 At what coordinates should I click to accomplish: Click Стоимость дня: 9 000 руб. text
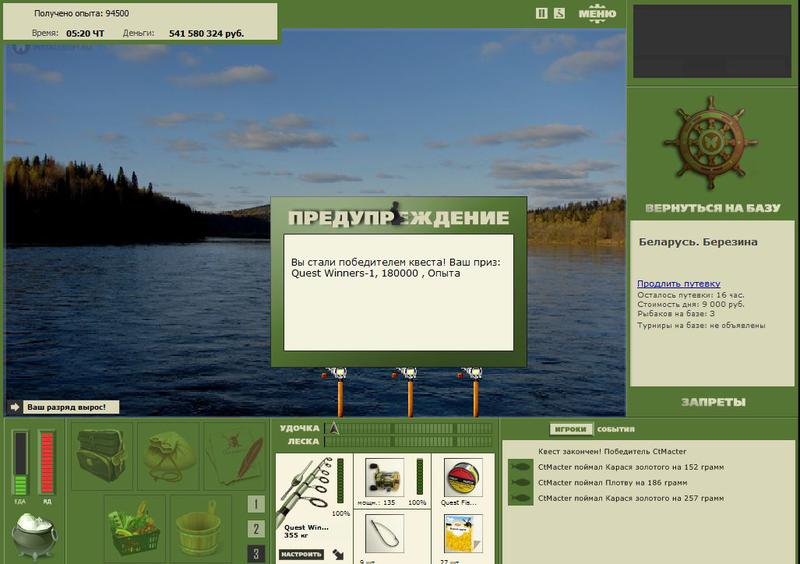[x=690, y=304]
